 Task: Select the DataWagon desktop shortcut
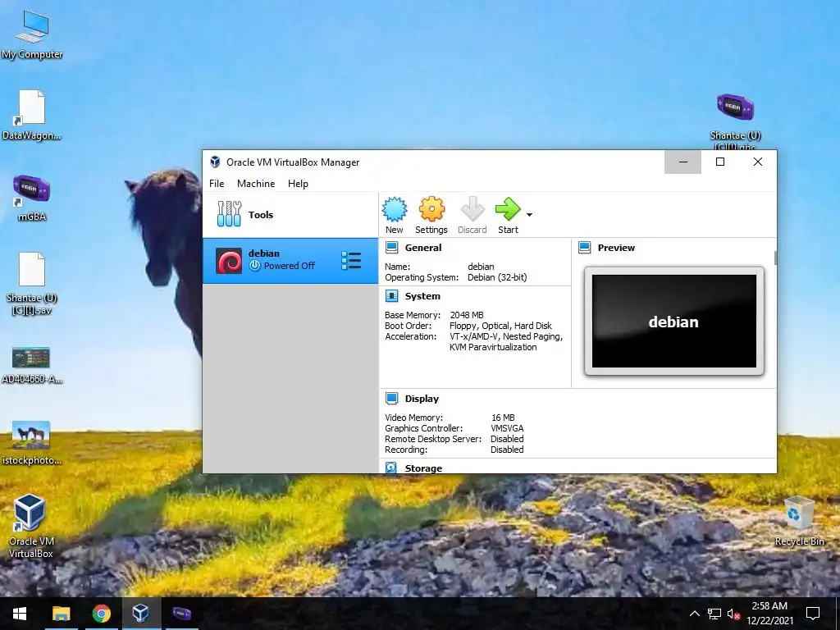32,116
